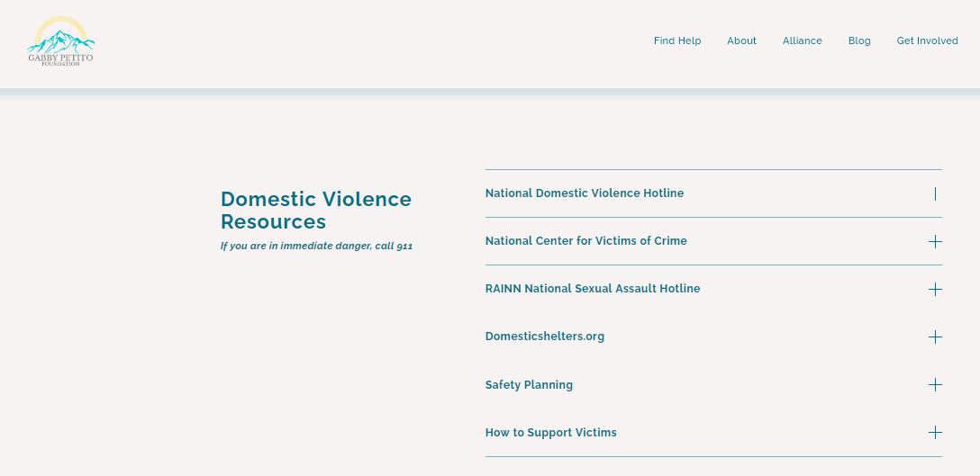Hit plus icon for How to Support Victims
Viewport: 980px width, 476px height.
point(935,432)
